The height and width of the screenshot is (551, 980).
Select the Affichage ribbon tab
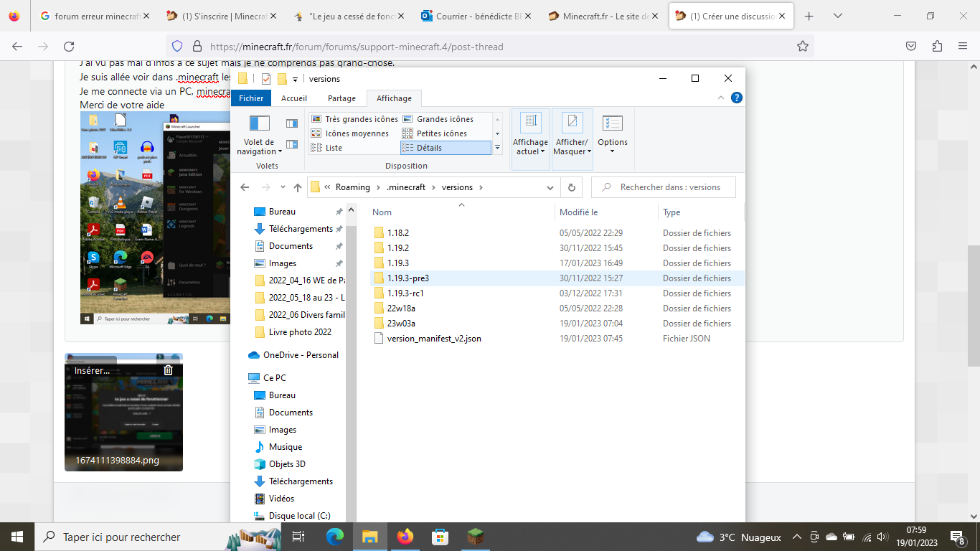click(x=394, y=98)
